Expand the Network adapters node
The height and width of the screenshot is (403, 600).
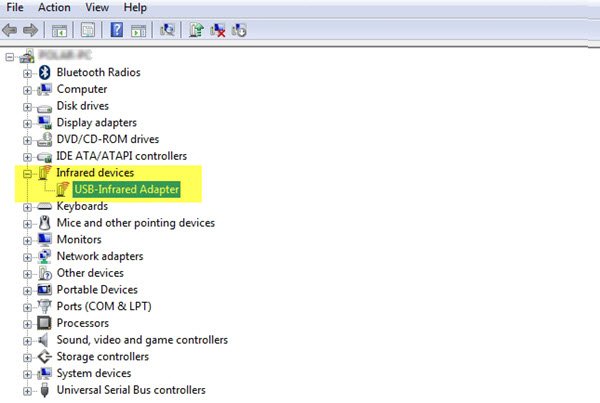click(27, 257)
